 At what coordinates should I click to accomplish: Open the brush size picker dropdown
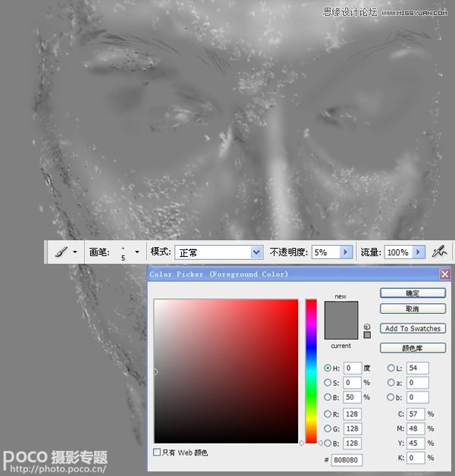pyautogui.click(x=137, y=252)
